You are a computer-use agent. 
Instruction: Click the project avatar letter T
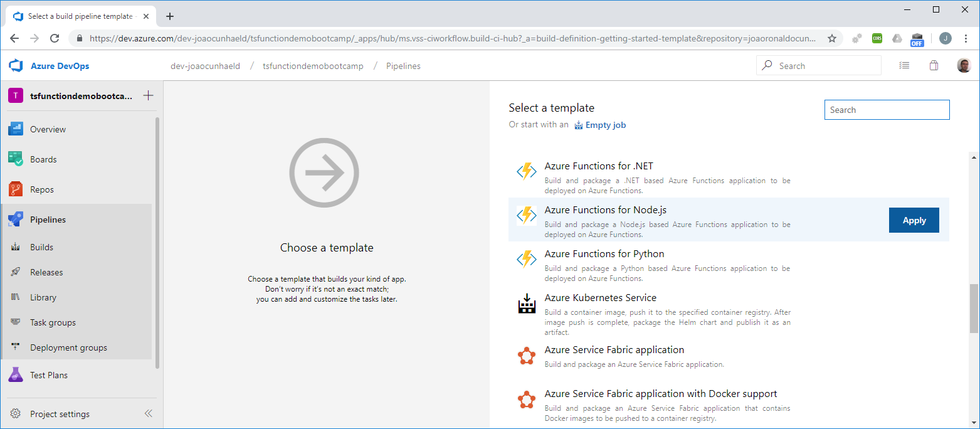16,96
